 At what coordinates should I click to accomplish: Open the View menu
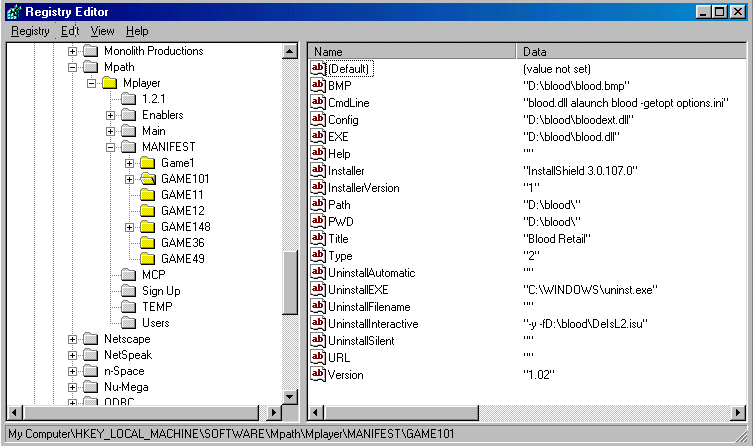(102, 31)
